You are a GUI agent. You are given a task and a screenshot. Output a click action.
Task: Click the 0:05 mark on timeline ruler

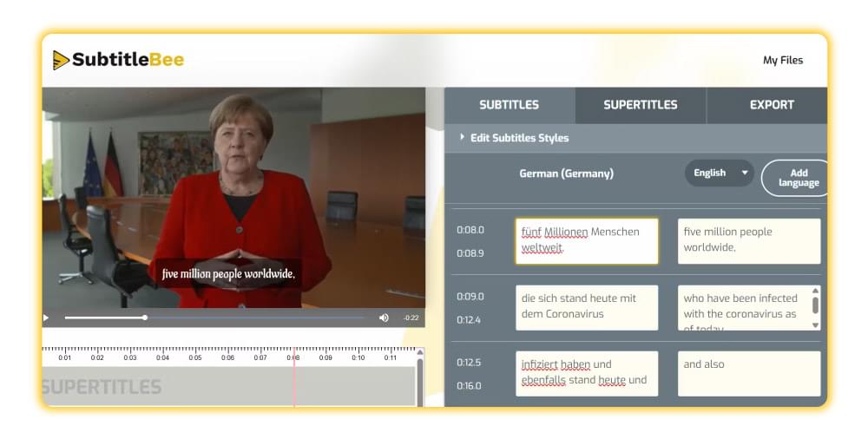pyautogui.click(x=195, y=357)
